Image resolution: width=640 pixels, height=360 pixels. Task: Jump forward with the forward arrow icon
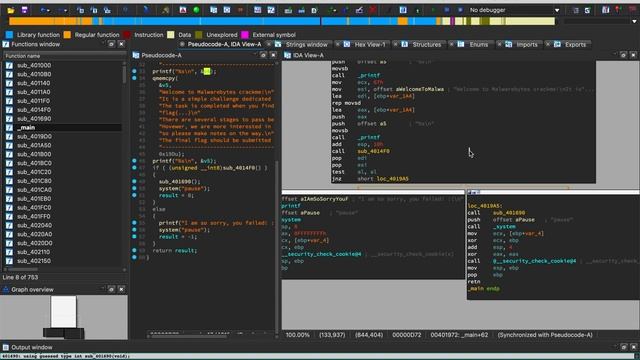[x=62, y=10]
